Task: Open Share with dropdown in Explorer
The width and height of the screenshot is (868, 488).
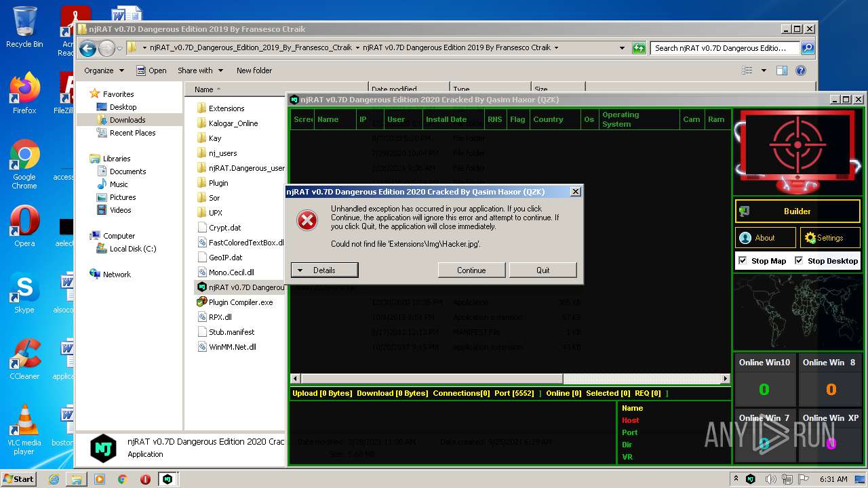Action: pos(200,70)
